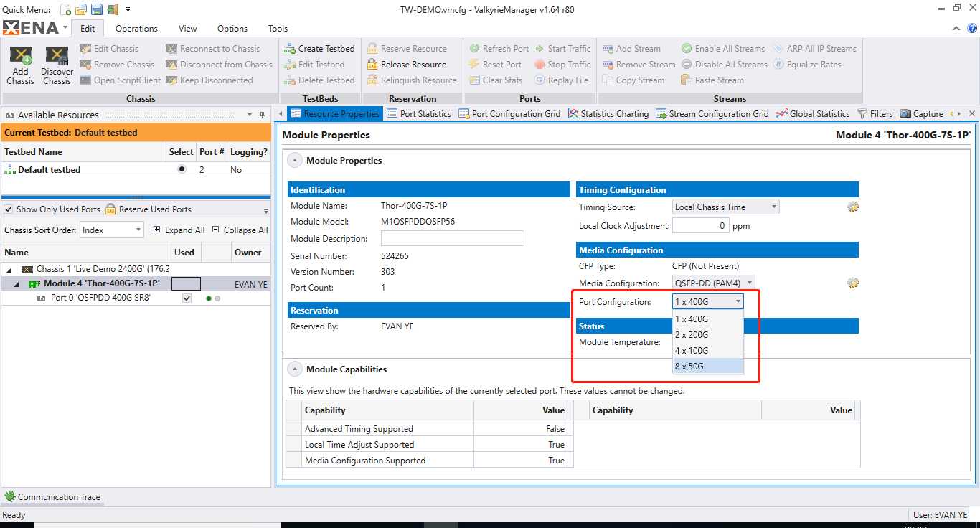
Task: Click ARP All IP Streams button
Action: 814,49
